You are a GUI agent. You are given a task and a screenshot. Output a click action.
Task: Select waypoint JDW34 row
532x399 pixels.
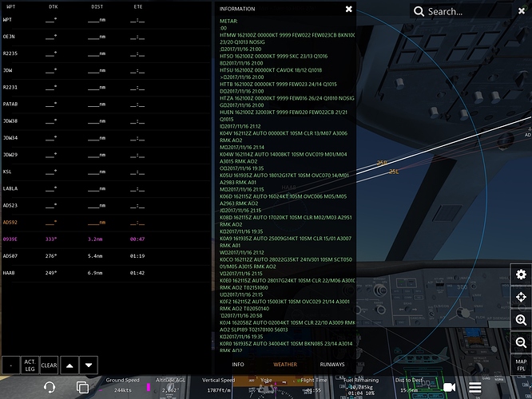[106, 138]
